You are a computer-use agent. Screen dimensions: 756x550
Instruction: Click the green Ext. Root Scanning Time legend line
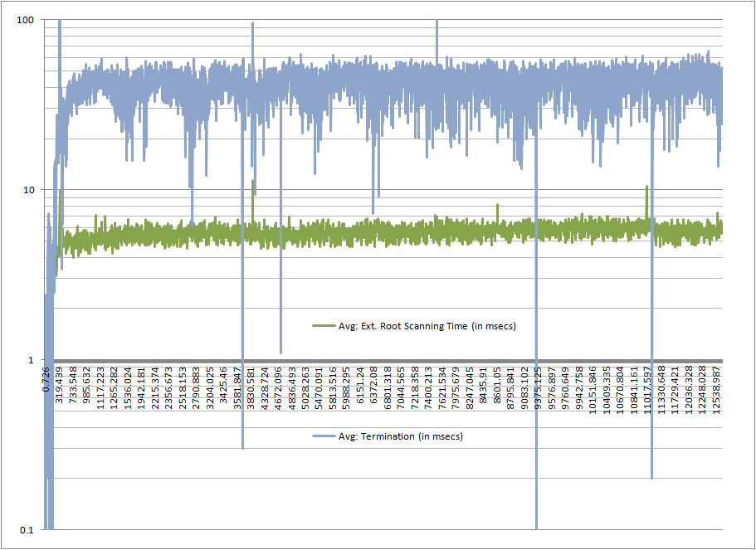tap(323, 326)
